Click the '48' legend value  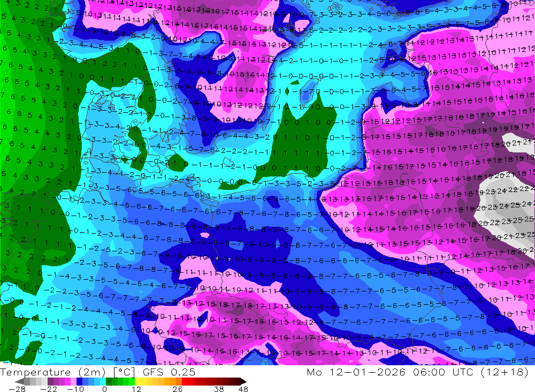(243, 389)
